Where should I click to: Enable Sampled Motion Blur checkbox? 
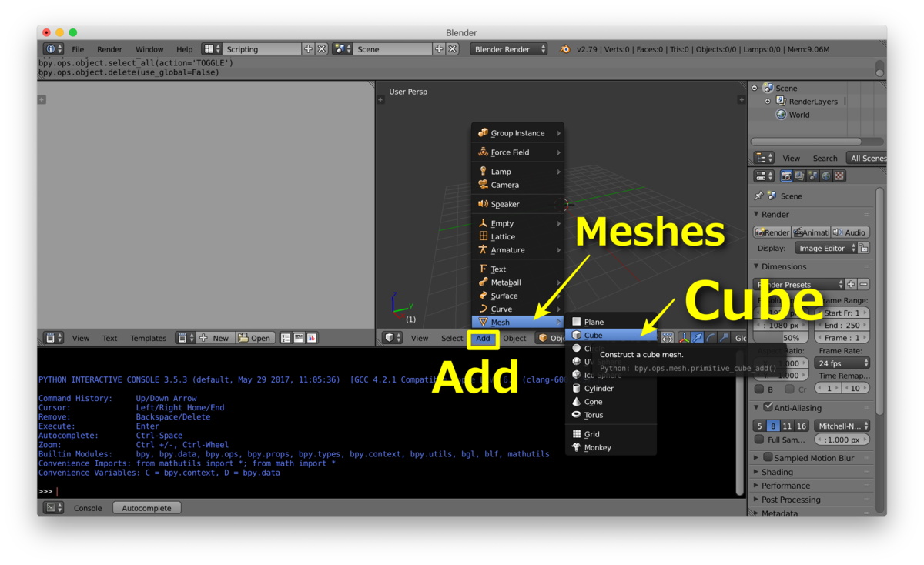coord(768,457)
